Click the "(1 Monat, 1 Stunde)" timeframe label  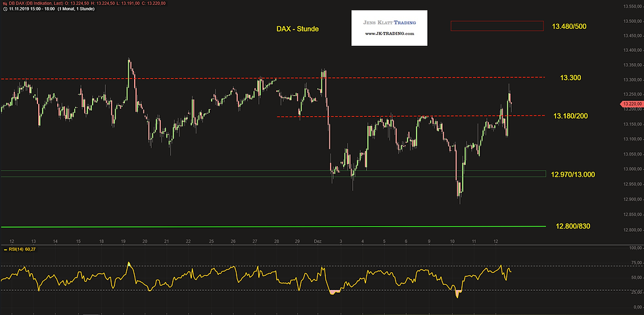click(75, 9)
